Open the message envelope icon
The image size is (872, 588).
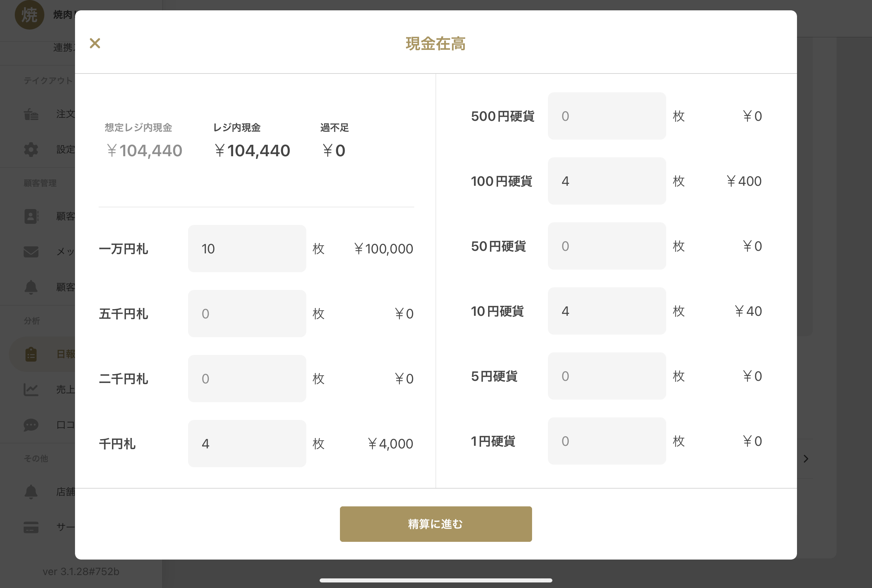[31, 252]
